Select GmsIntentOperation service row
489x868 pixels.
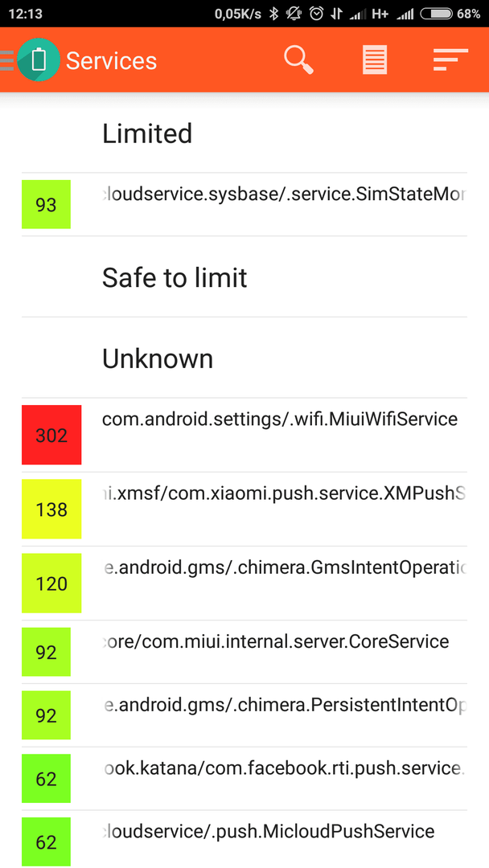pos(244,583)
